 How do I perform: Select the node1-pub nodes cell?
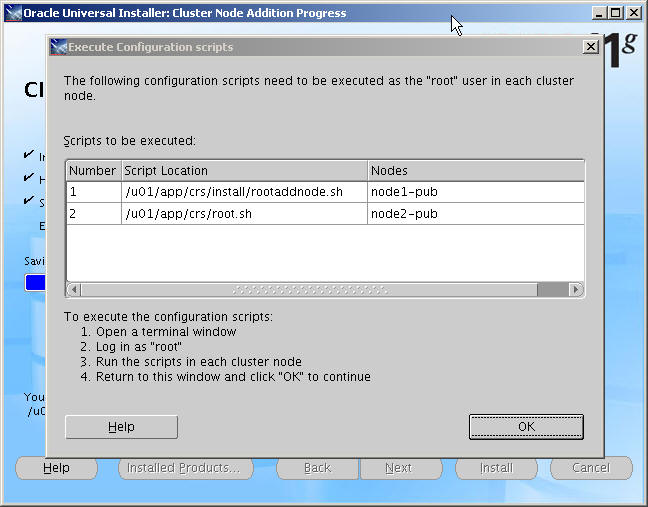(476, 192)
